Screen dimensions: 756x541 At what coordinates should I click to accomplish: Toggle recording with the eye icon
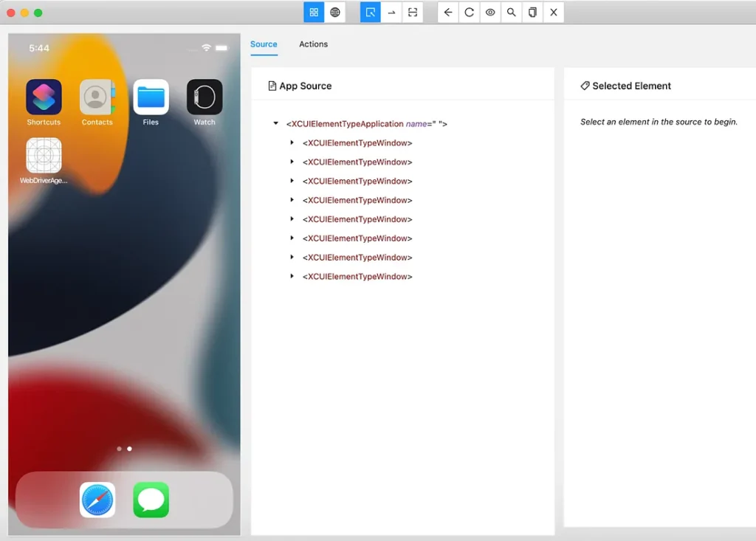490,13
